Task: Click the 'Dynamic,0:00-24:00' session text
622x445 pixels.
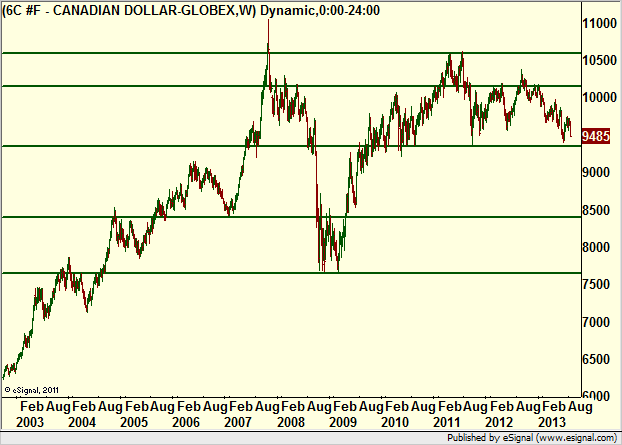Action: [x=320, y=11]
